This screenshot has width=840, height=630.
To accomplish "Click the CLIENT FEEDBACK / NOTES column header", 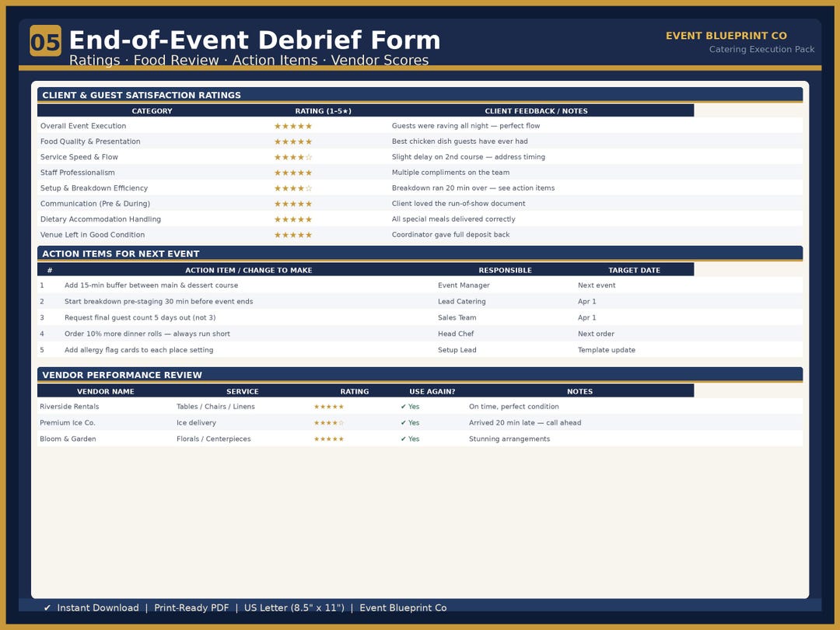I will click(x=536, y=111).
